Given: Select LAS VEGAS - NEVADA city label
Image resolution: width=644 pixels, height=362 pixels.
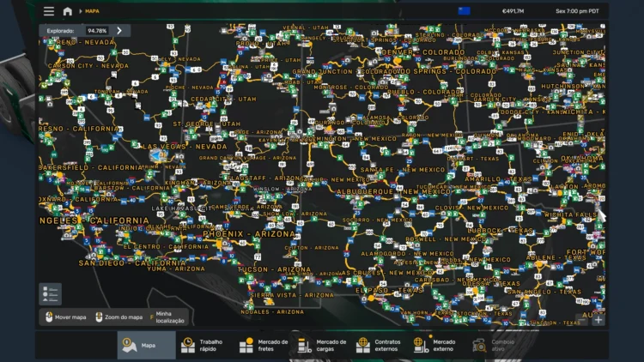Looking at the screenshot, I should [x=185, y=147].
